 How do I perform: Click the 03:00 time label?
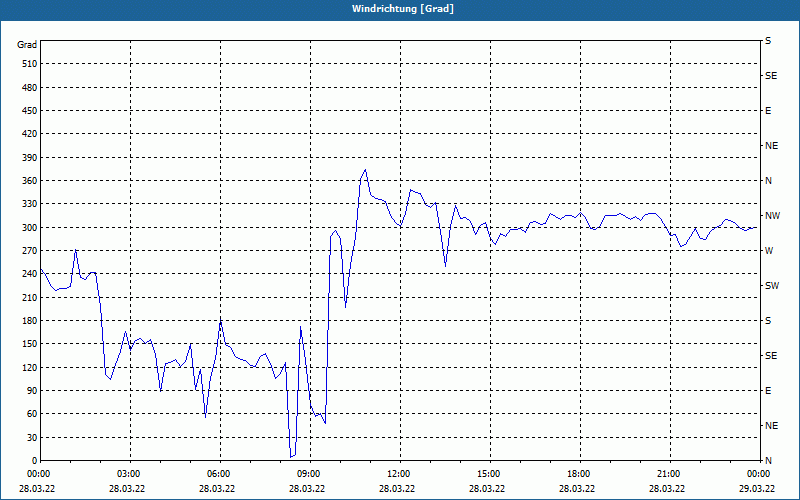pos(127,474)
